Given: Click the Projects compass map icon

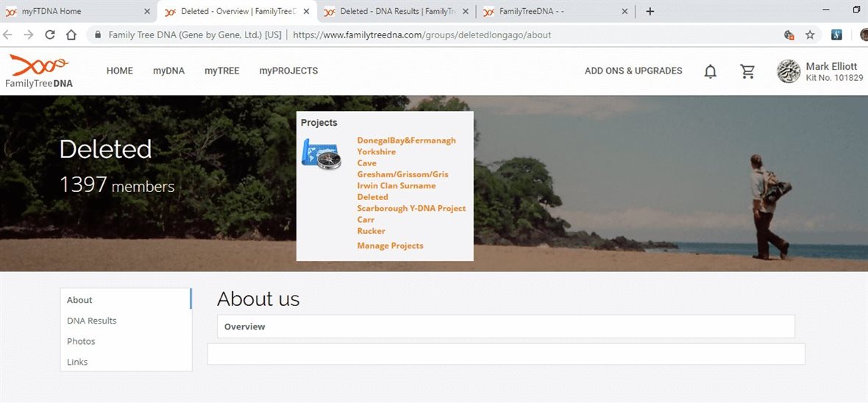Looking at the screenshot, I should (x=321, y=154).
